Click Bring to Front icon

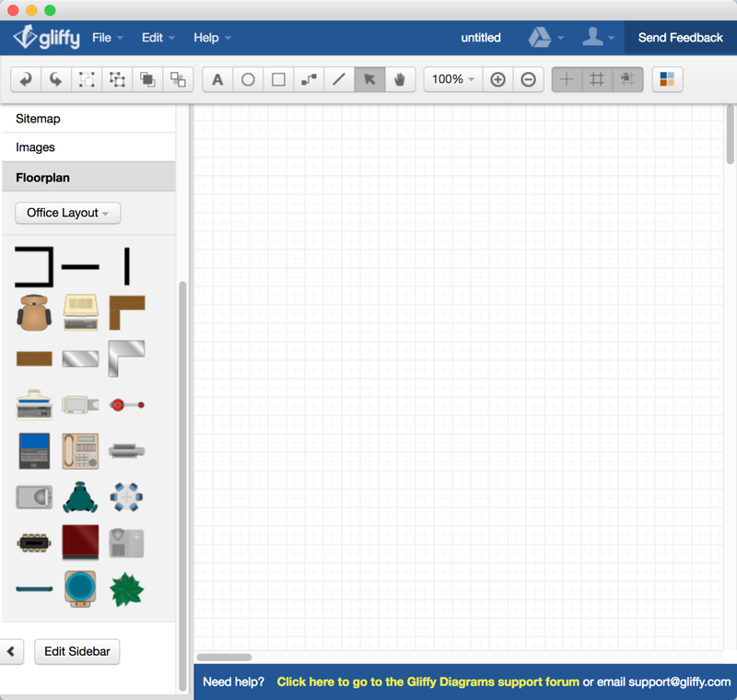[x=147, y=79]
